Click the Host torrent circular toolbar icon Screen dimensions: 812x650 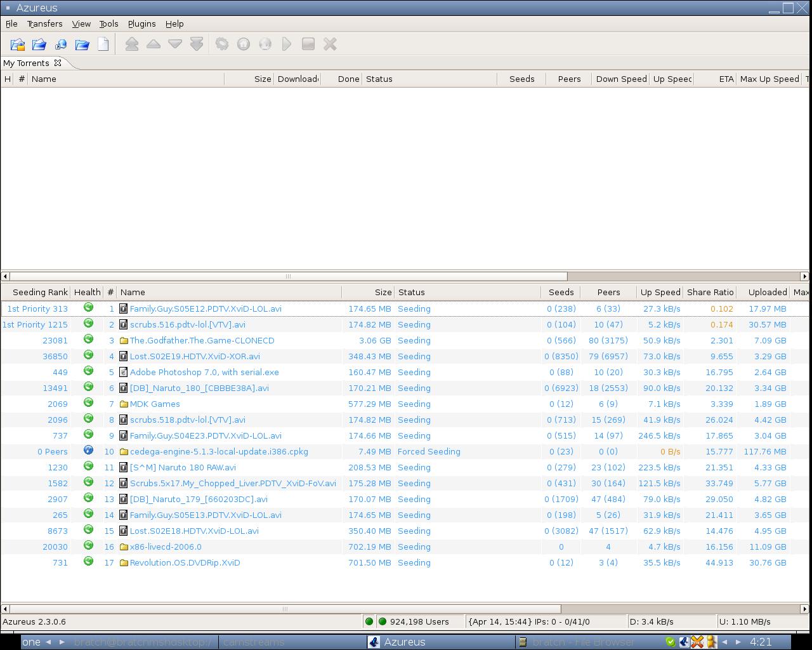(244, 44)
